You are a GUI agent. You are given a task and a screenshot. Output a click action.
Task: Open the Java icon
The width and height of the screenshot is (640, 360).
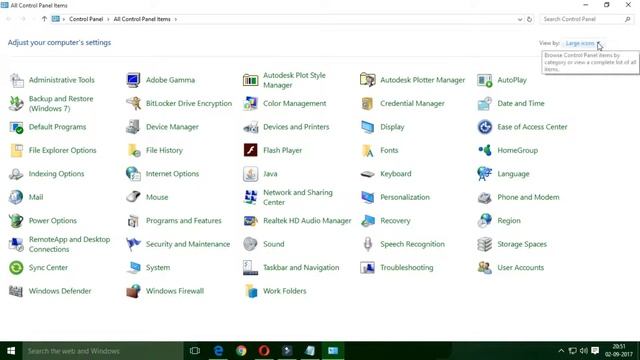[251, 174]
